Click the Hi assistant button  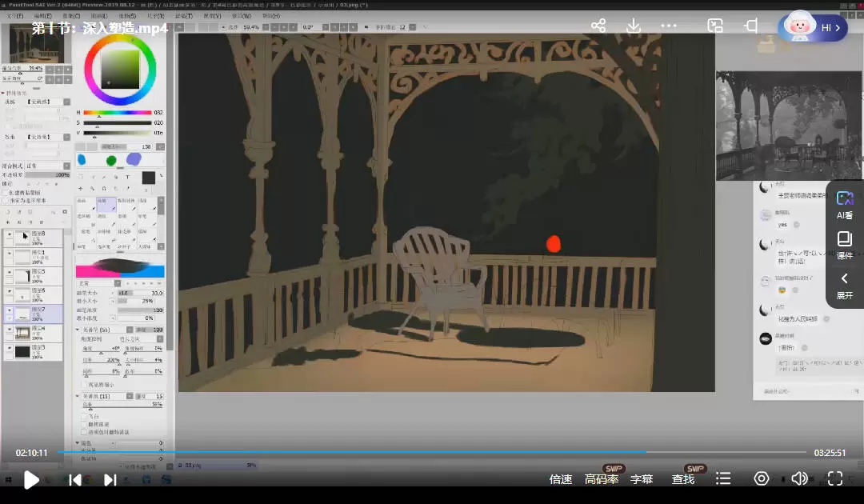(813, 27)
